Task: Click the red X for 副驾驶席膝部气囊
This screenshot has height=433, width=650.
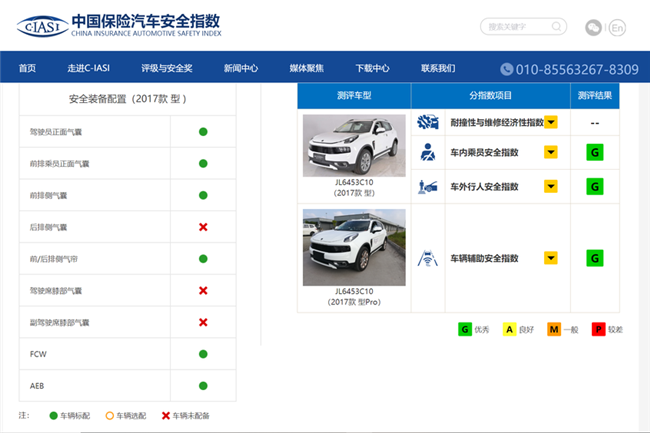Action: (203, 322)
